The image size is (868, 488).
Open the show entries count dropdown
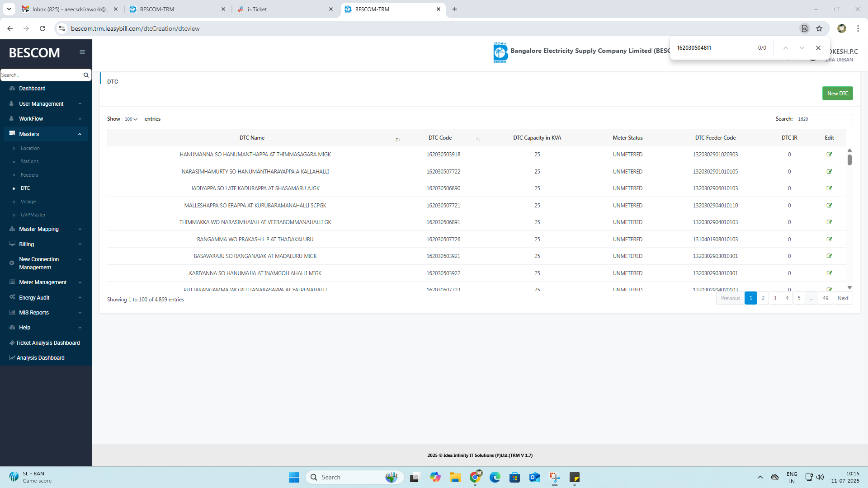[x=132, y=119]
